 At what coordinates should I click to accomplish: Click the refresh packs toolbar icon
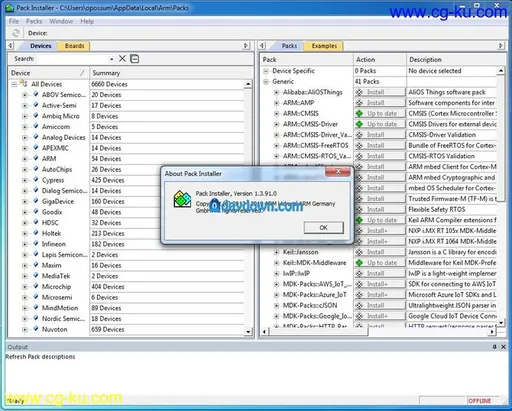[15, 33]
